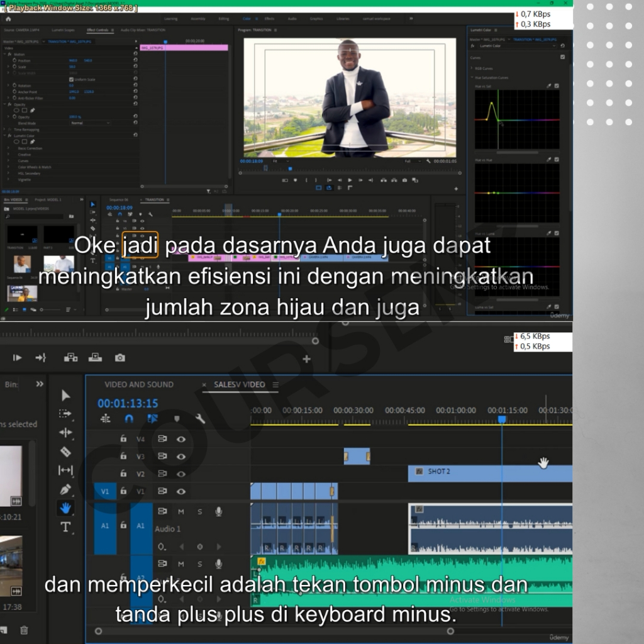Select the Pen tool
The width and height of the screenshot is (644, 644).
coord(65,489)
